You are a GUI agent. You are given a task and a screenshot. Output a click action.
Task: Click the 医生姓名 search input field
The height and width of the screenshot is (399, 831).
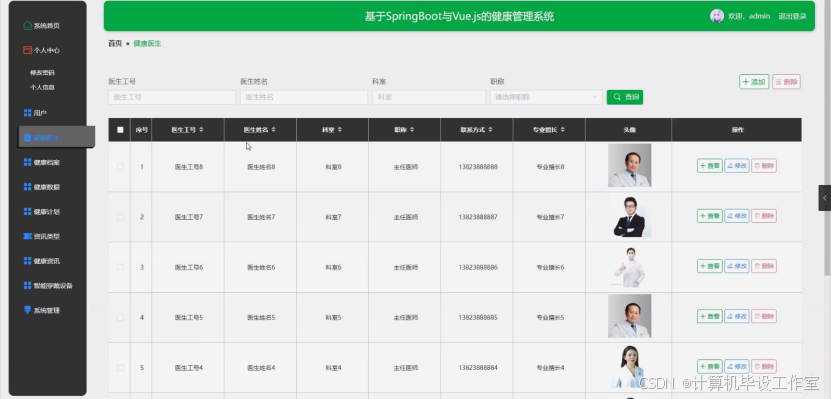coord(304,97)
